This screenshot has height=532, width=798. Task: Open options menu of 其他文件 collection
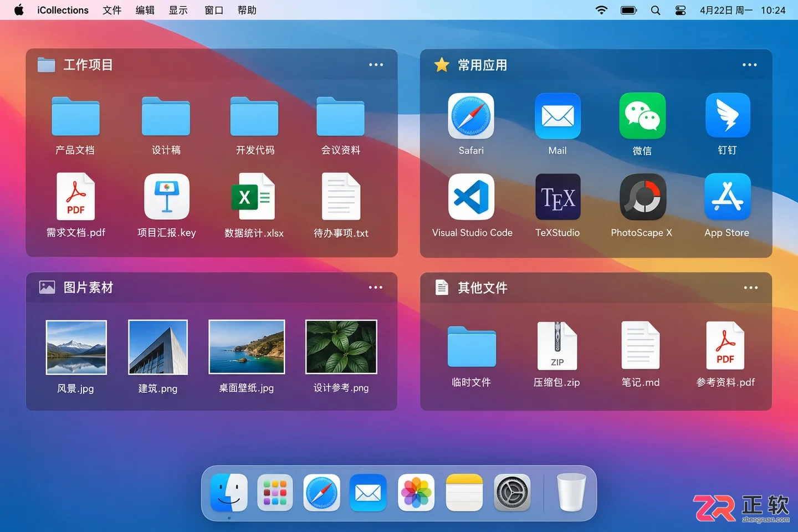coord(751,288)
